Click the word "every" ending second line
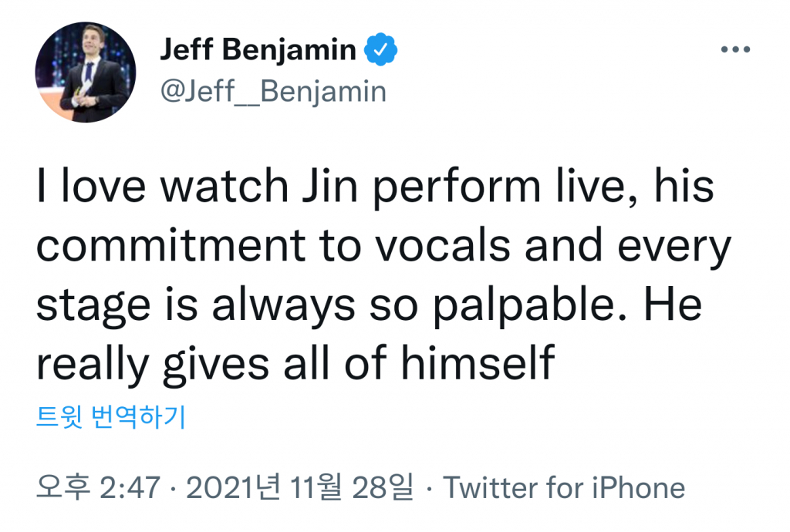This screenshot has height=532, width=790. [674, 247]
